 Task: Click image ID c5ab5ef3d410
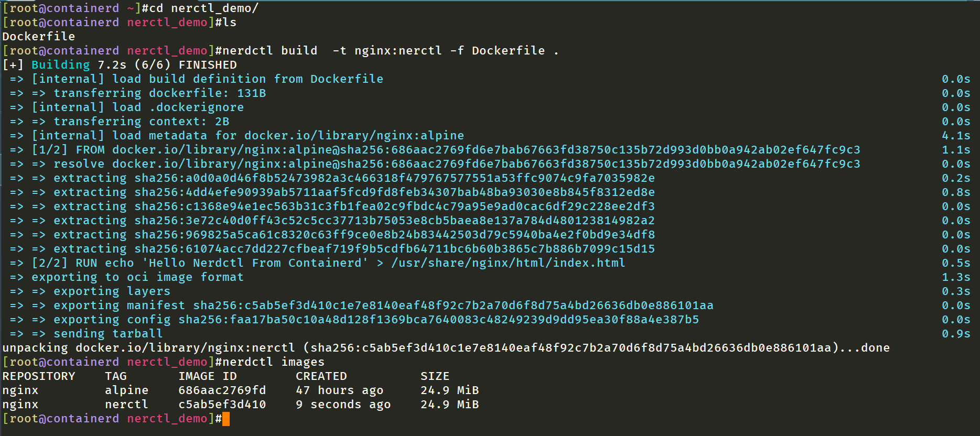pyautogui.click(x=222, y=405)
